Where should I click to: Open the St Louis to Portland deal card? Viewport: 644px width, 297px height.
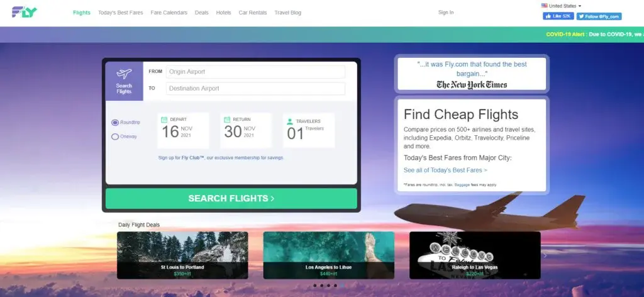pyautogui.click(x=182, y=255)
